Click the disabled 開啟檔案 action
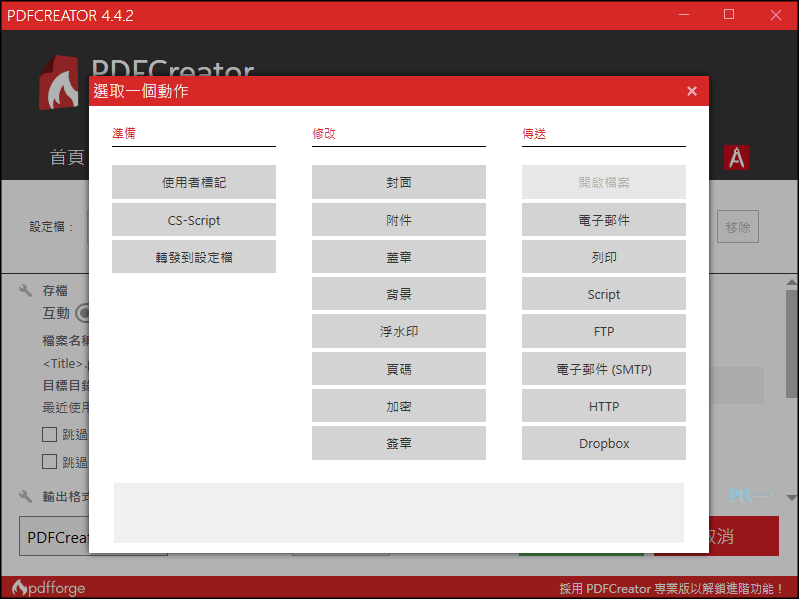The height and width of the screenshot is (599, 799). coord(603,182)
